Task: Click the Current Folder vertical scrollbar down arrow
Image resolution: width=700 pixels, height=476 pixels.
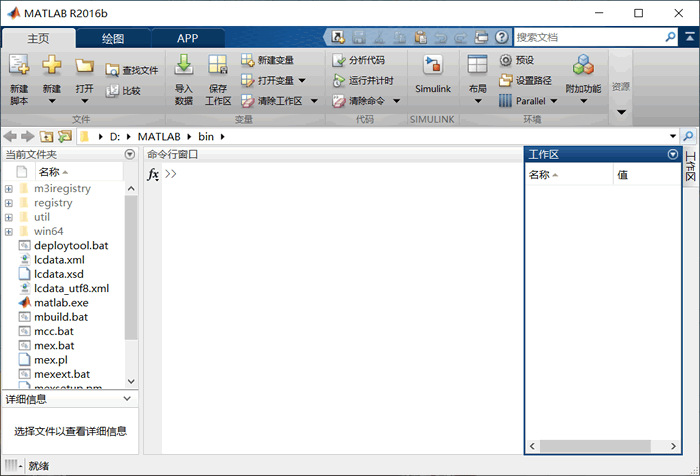Action: tap(131, 382)
